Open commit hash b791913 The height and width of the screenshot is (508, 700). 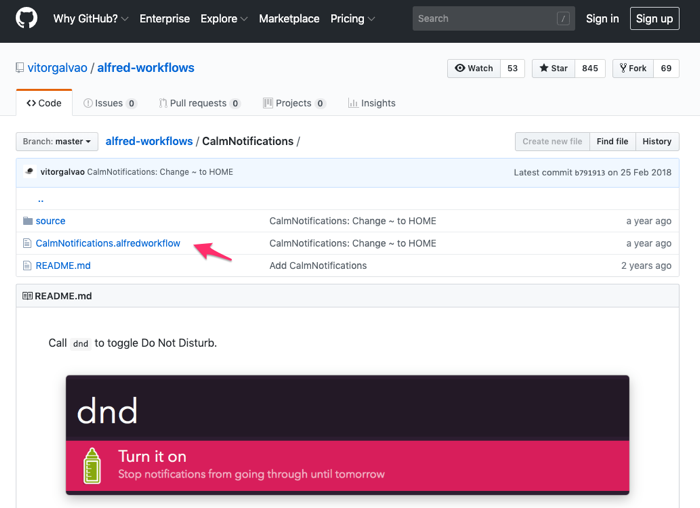[589, 173]
